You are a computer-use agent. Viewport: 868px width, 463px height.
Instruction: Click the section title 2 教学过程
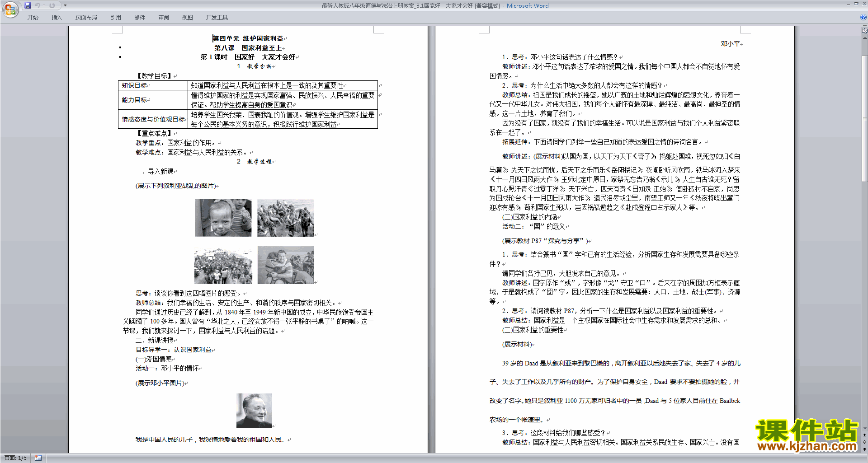coord(254,162)
